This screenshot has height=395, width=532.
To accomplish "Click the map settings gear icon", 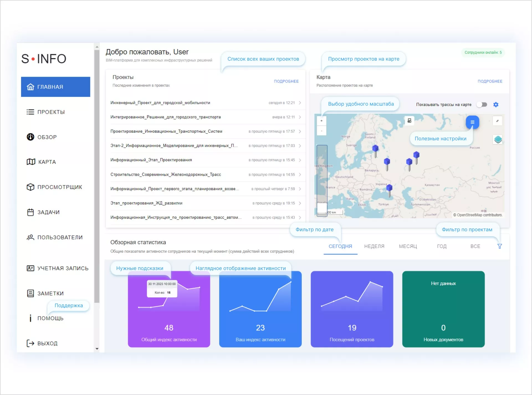I will tap(496, 104).
